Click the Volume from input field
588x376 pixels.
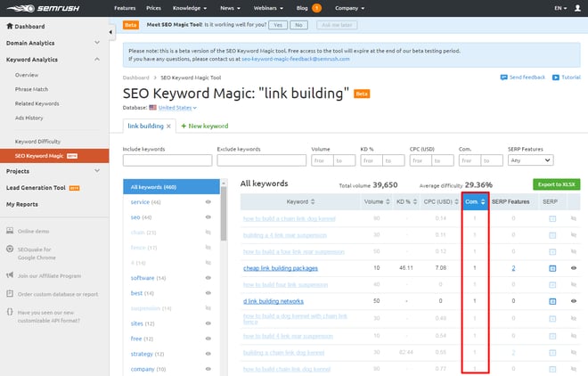click(x=323, y=160)
